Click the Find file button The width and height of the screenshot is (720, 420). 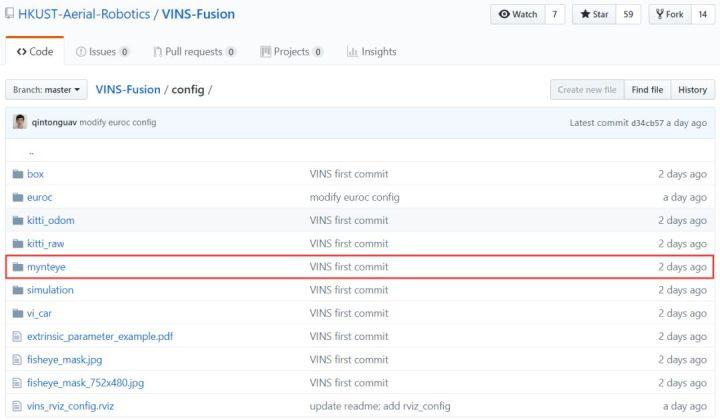click(647, 90)
